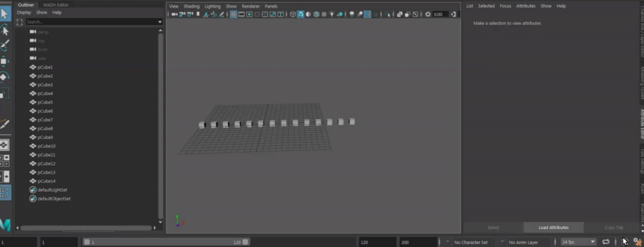
Task: Open the viewport Panels menu
Action: (x=271, y=6)
